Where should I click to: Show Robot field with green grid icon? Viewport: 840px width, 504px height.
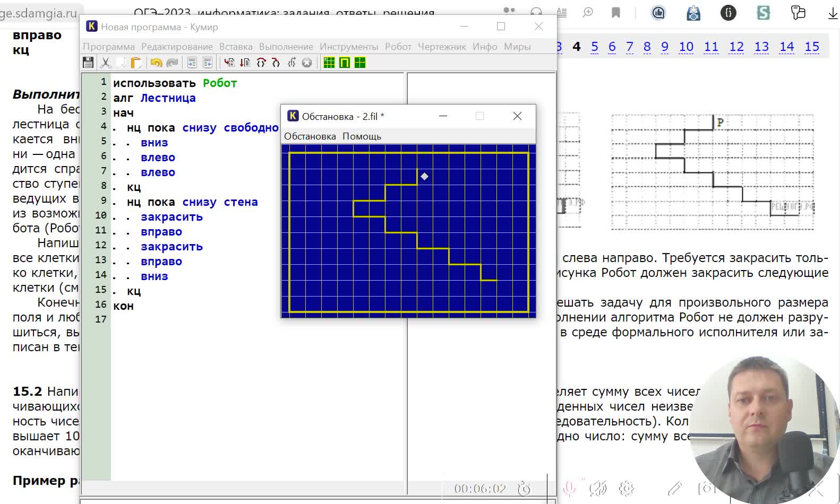(x=329, y=63)
